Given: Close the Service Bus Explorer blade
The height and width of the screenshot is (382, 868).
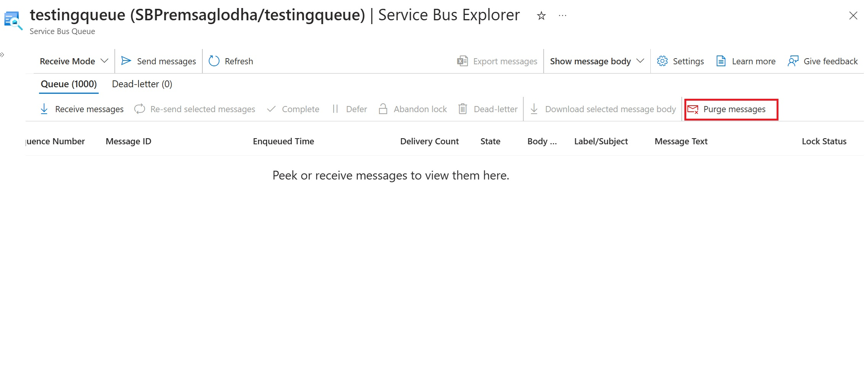Looking at the screenshot, I should pyautogui.click(x=853, y=16).
